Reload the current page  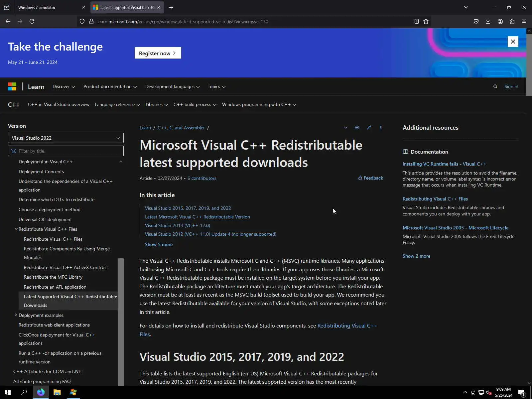click(x=32, y=21)
